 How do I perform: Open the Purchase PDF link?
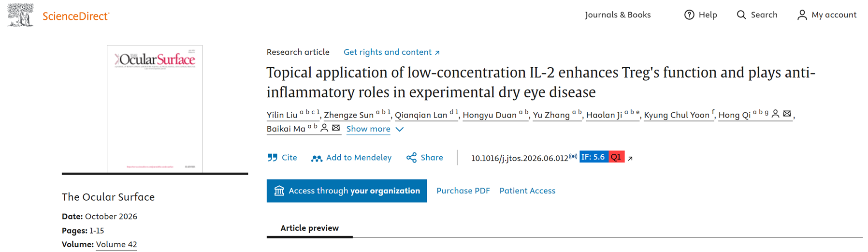coord(463,191)
